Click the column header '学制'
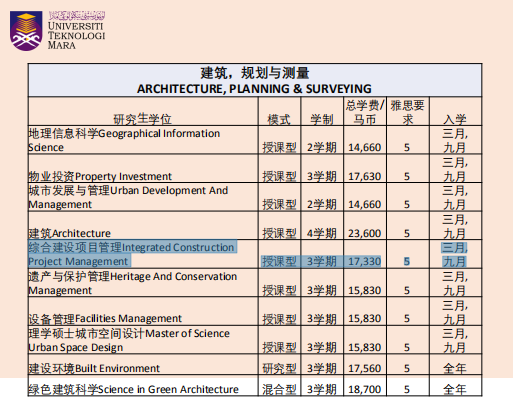 (x=322, y=119)
